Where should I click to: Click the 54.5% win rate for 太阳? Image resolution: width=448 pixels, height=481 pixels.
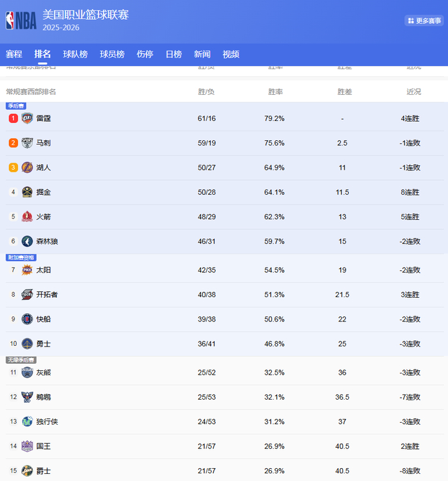click(x=275, y=270)
